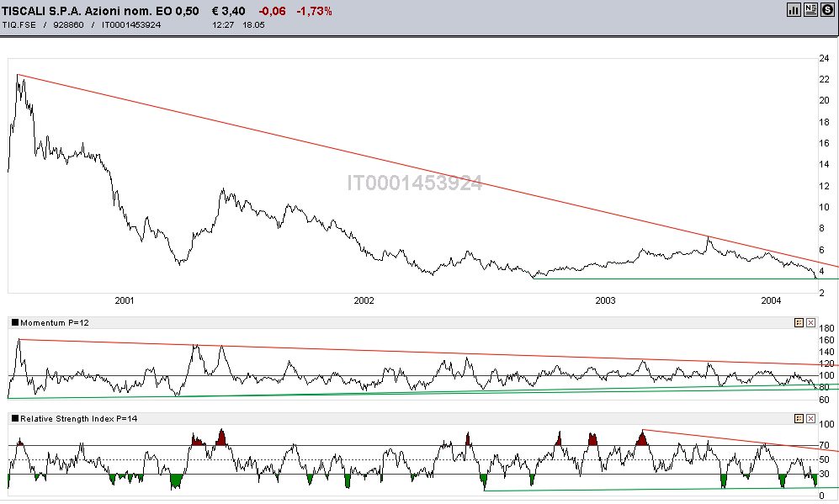Click the black square beside Momentum label
Image resolution: width=839 pixels, height=504 pixels.
[x=15, y=322]
